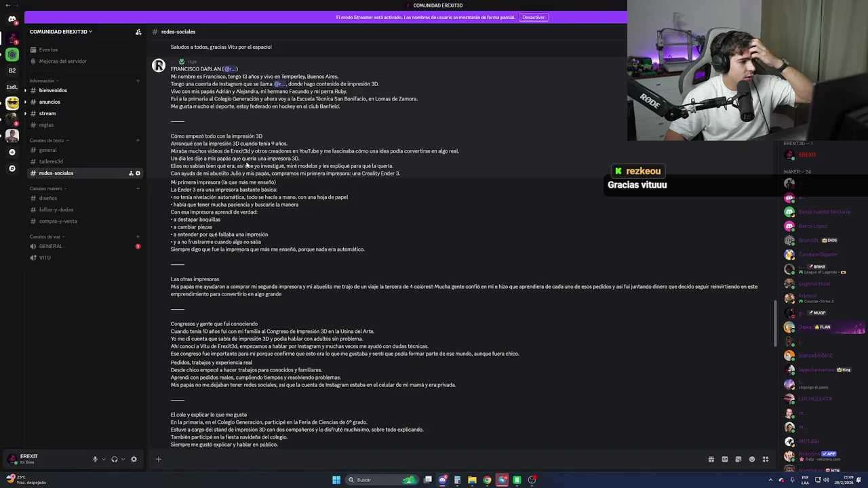
Task: Go to the stream channel
Action: (85, 113)
